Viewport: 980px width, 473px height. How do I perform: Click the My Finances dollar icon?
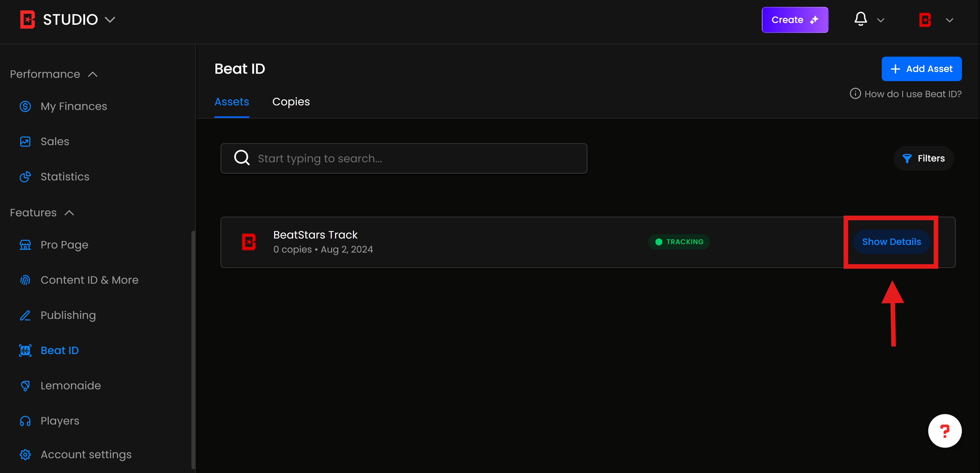pos(25,106)
